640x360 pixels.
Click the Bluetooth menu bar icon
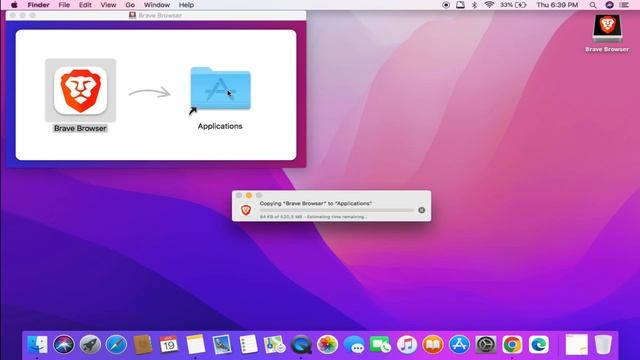tap(474, 5)
